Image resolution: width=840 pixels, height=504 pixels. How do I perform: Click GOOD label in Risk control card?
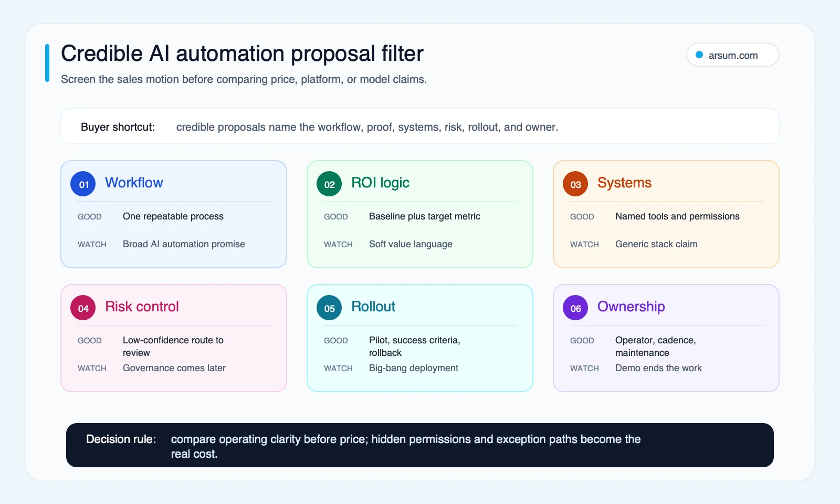(x=90, y=341)
